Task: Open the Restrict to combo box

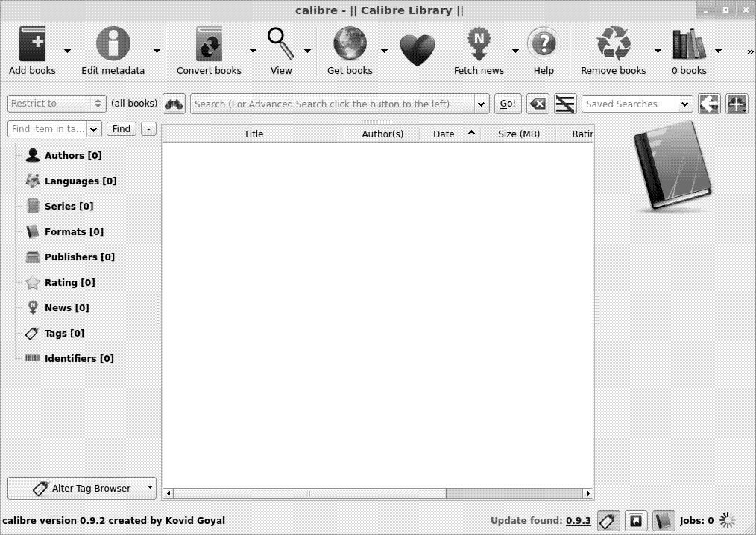Action: coord(57,103)
